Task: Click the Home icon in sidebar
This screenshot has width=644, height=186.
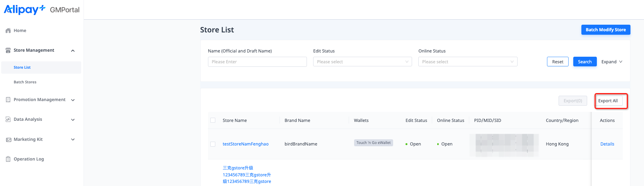Action: coord(8,30)
